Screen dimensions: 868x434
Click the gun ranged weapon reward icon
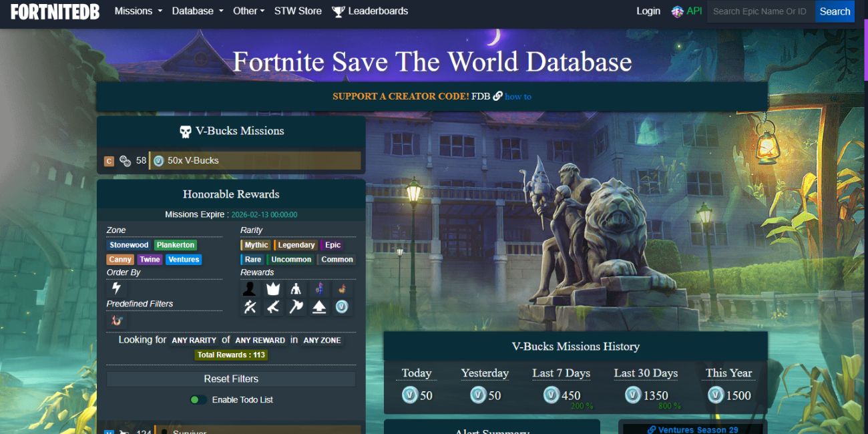tap(272, 306)
